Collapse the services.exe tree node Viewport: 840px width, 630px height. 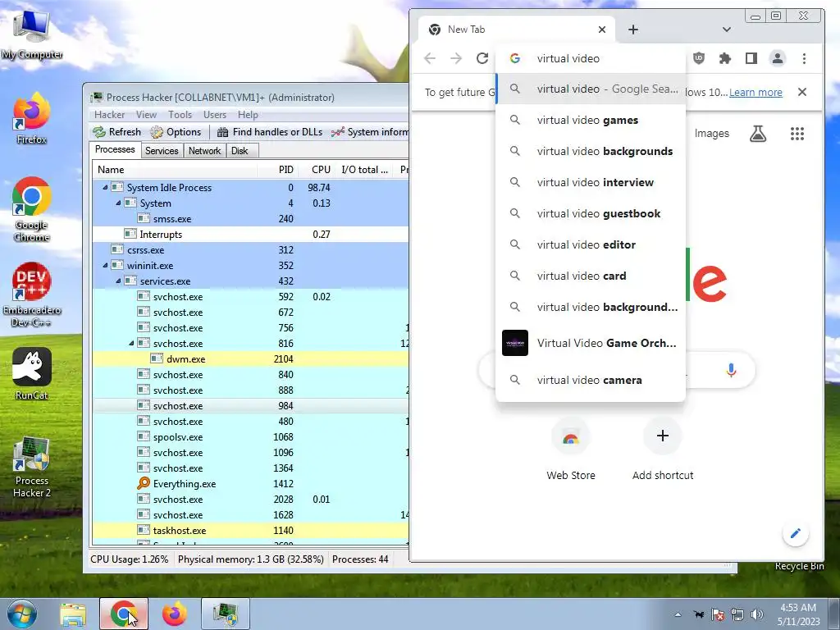pos(118,281)
